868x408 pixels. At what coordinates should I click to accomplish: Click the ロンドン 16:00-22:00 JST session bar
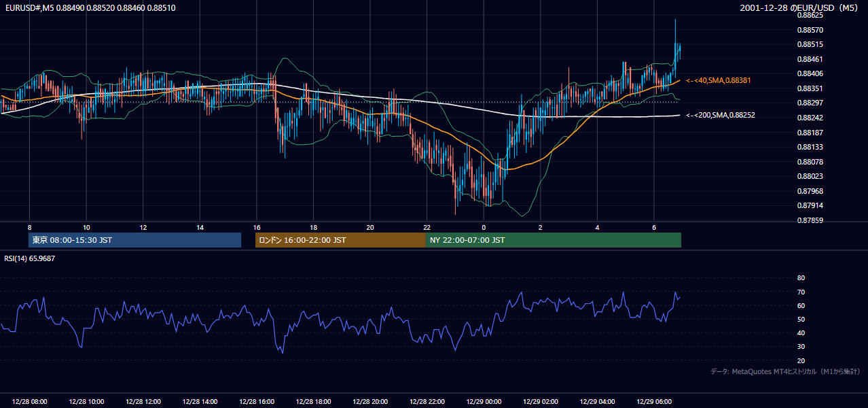(x=340, y=240)
